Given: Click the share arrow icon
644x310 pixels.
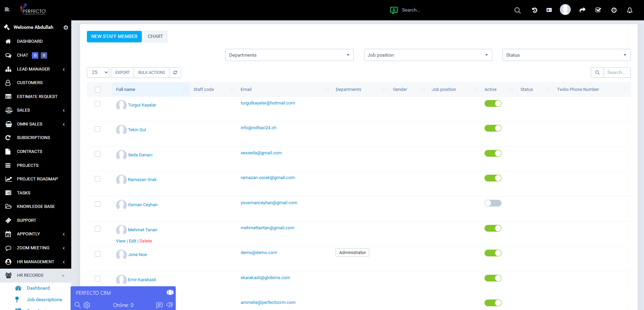Looking at the screenshot, I should 582,10.
